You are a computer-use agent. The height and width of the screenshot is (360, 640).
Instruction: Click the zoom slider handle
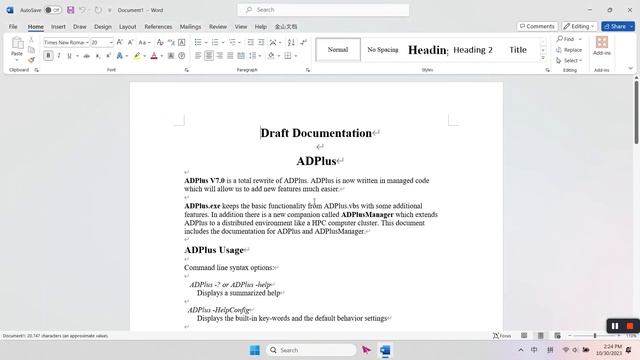(595, 336)
